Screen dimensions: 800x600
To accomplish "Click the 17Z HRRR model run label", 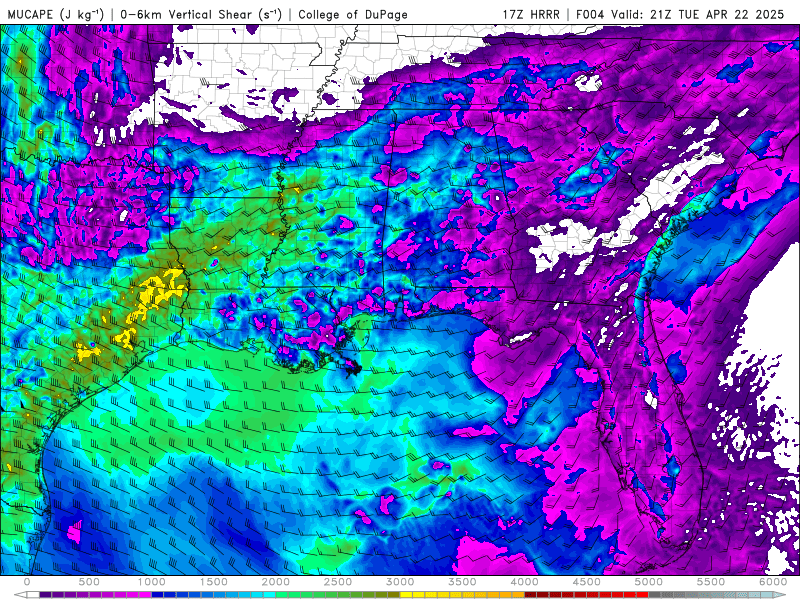I will (531, 14).
